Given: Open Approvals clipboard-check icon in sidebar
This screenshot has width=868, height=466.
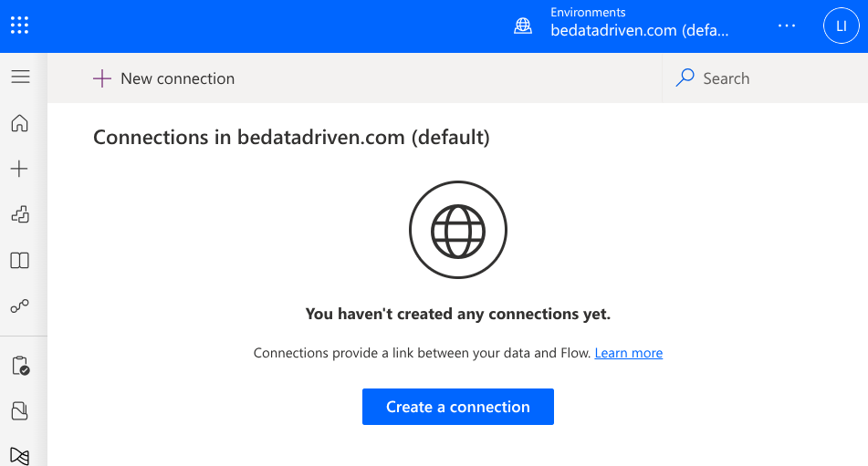Looking at the screenshot, I should pos(20,366).
